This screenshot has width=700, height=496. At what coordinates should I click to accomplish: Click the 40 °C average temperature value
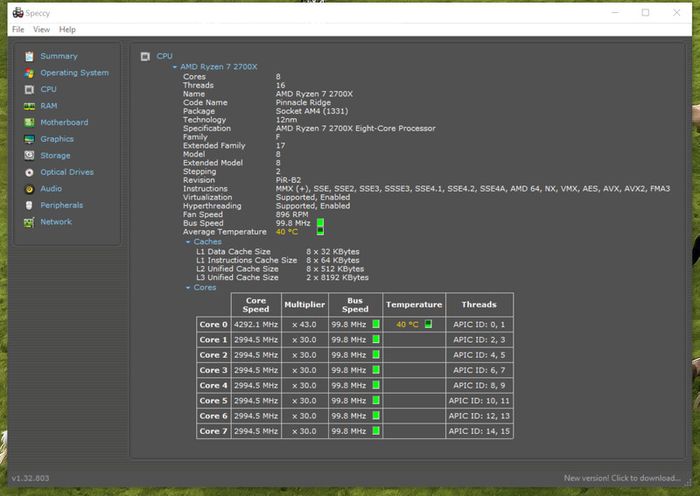[x=287, y=231]
